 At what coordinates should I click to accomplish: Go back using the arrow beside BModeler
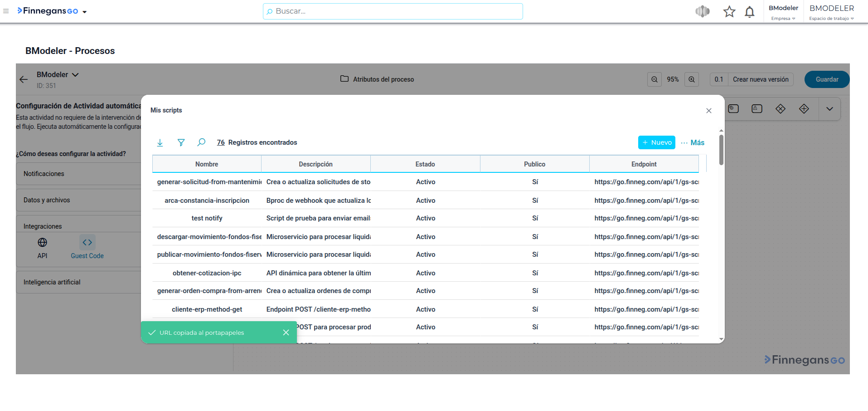(x=24, y=79)
